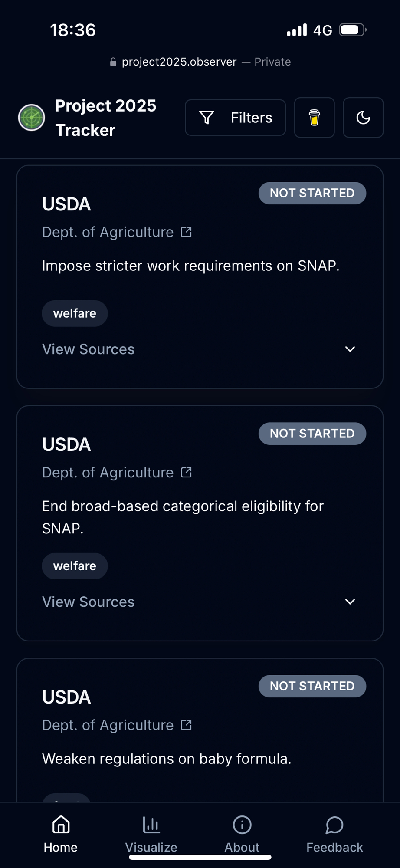Click the welfare tag on categorical eligibility card

75,566
